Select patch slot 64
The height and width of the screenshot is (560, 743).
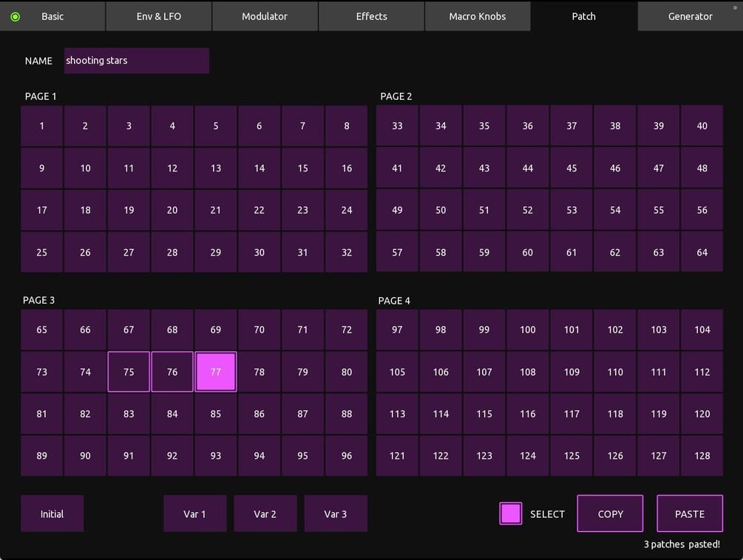click(x=702, y=253)
